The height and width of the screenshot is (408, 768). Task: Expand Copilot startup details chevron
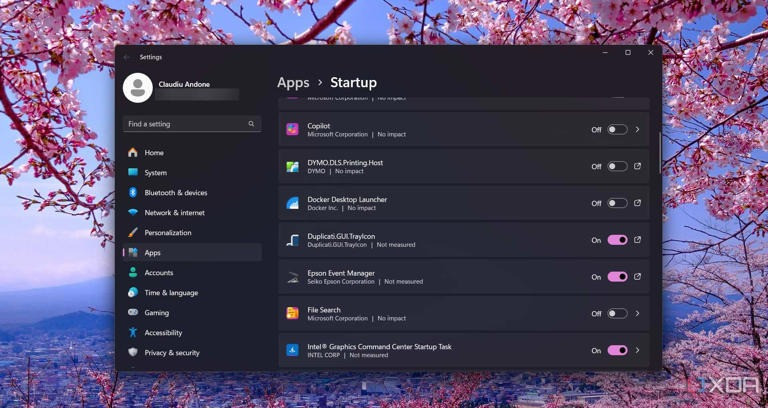pyautogui.click(x=637, y=130)
